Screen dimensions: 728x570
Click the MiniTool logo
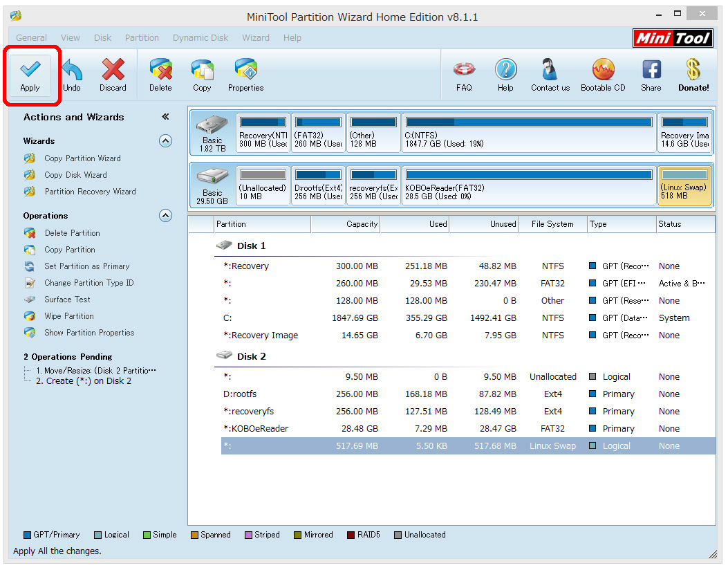tap(673, 38)
